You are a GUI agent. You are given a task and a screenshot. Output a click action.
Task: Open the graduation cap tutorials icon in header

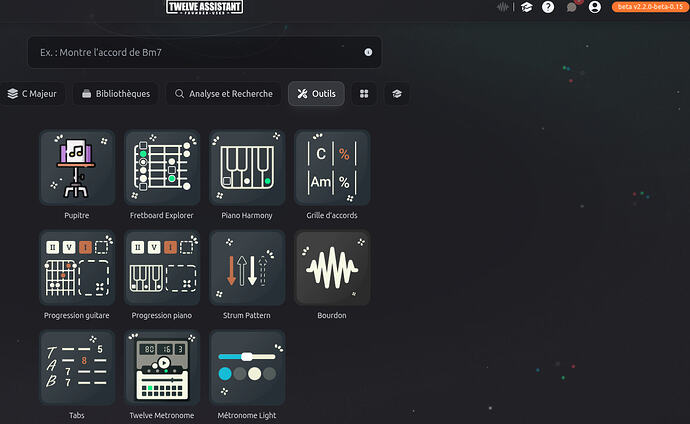point(526,7)
